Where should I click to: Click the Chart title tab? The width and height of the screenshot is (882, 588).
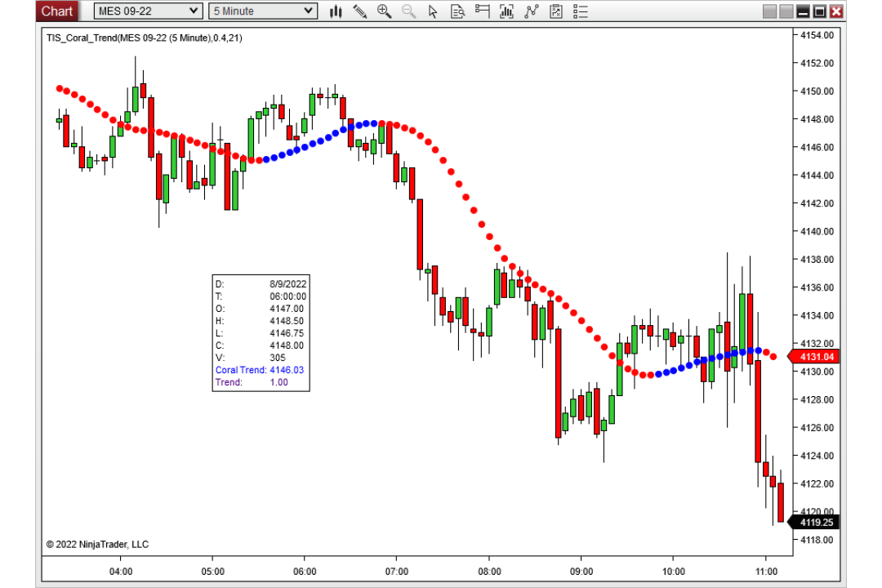point(57,11)
